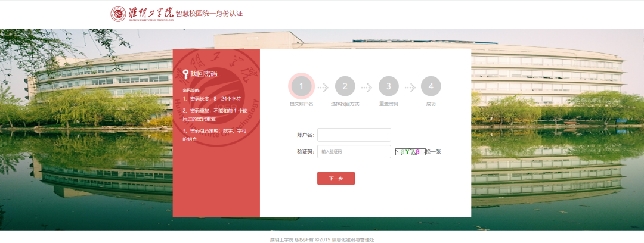Click the 密码组合策略 policy text
Image resolution: width=644 pixels, height=243 pixels.
(x=215, y=135)
